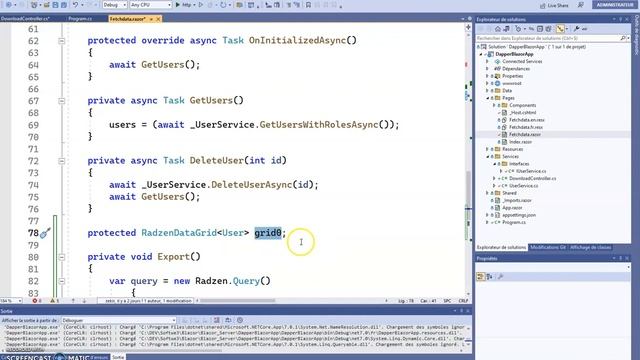Image resolution: width=640 pixels, height=360 pixels.
Task: Click the screwdriver quick actions icon at line 78
Action: [x=45, y=233]
